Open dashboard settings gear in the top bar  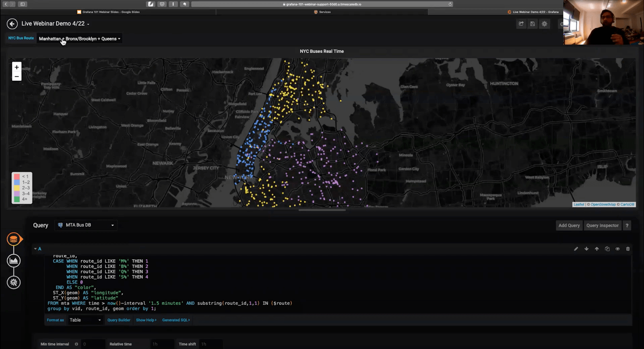[x=544, y=24]
